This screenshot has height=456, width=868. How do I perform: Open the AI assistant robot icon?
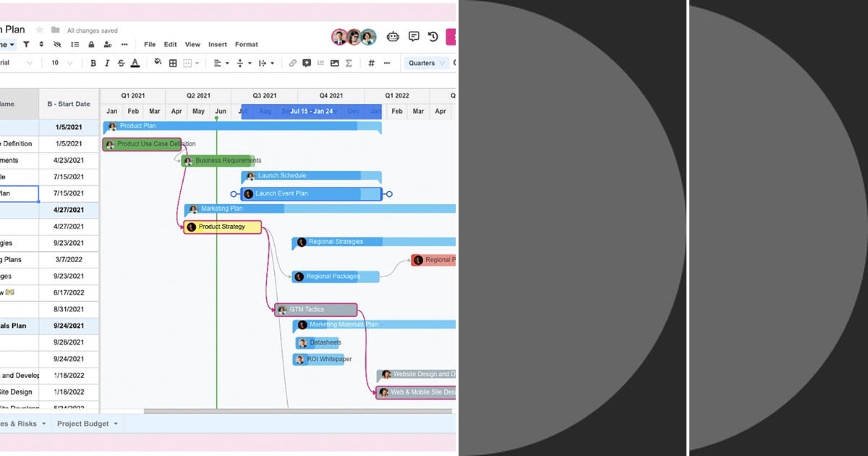(x=393, y=36)
